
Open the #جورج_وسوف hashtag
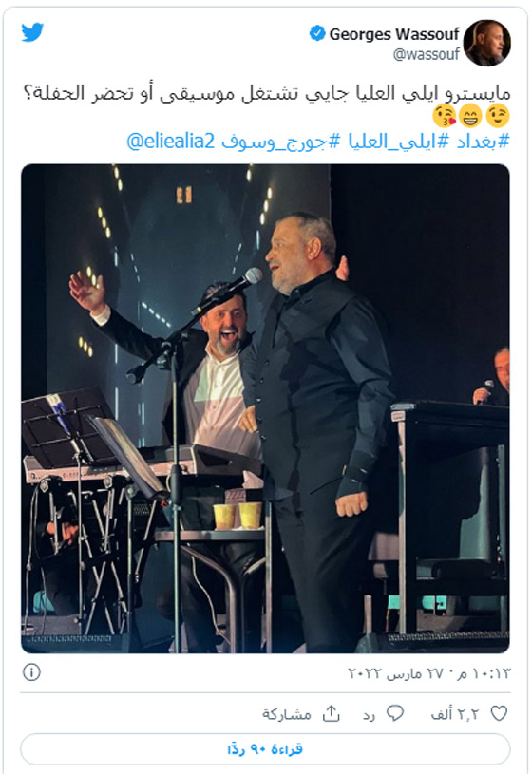point(280,142)
